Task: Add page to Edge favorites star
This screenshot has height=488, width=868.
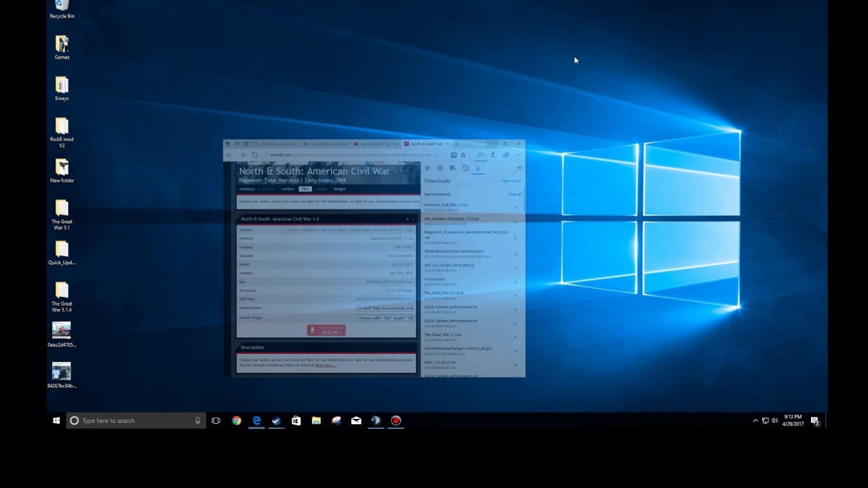Action: coord(463,155)
